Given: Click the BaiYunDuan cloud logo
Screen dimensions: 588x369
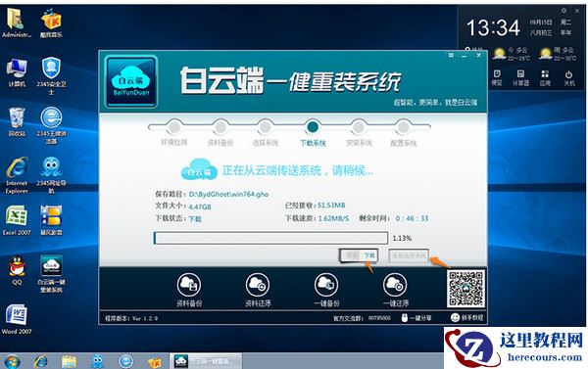Looking at the screenshot, I should coord(131,81).
